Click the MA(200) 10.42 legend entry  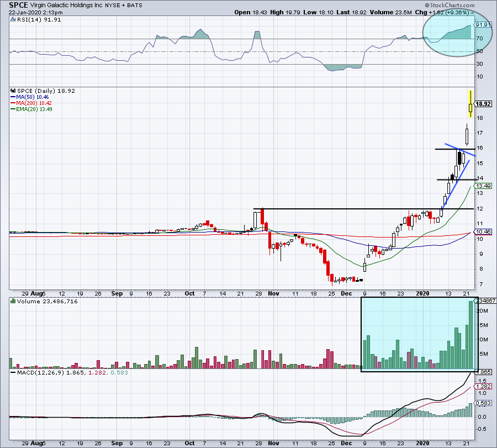coord(31,103)
